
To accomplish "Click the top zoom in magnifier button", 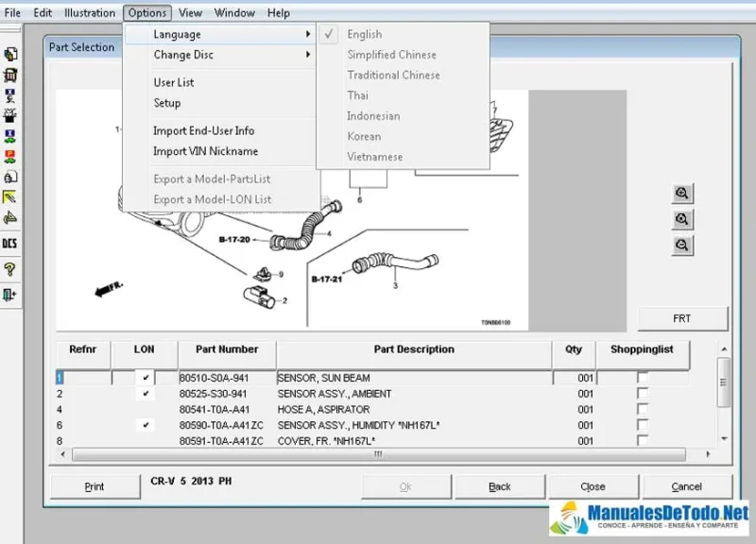I will [x=681, y=194].
